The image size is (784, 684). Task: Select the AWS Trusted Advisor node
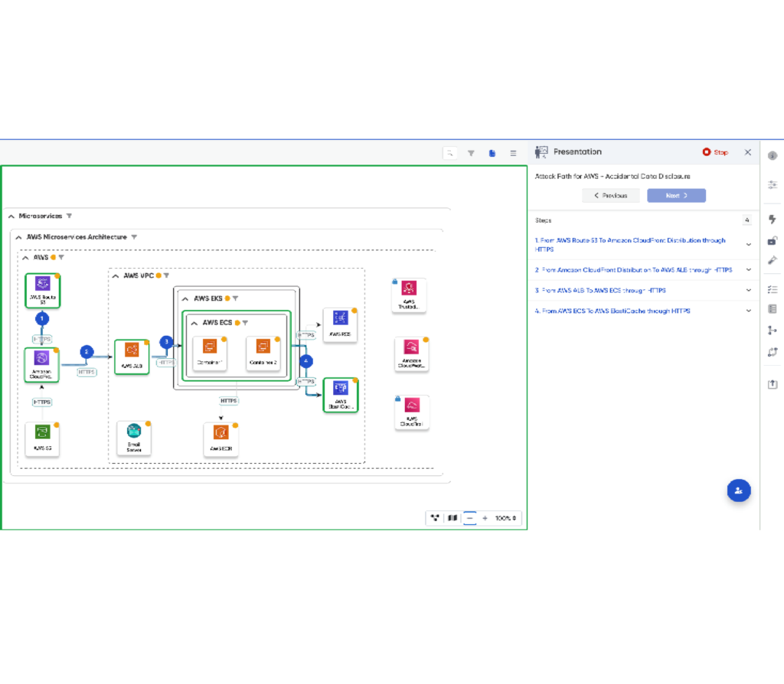(x=409, y=295)
